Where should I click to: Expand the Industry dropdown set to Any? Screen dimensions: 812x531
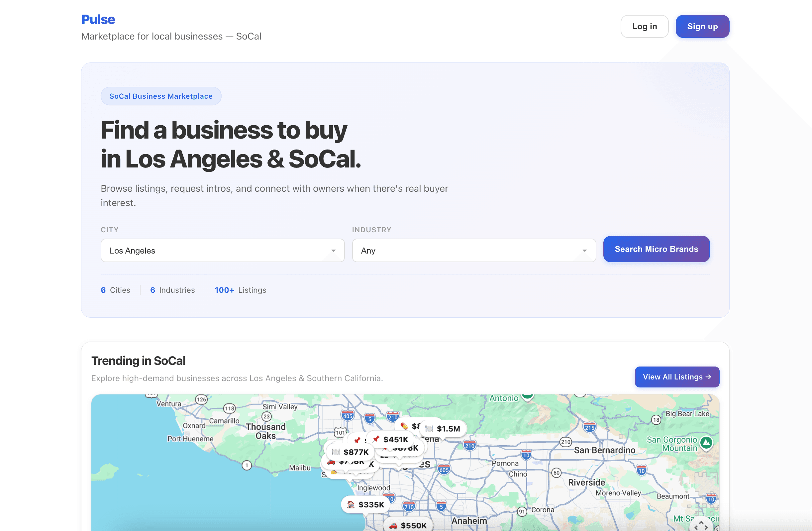(473, 250)
